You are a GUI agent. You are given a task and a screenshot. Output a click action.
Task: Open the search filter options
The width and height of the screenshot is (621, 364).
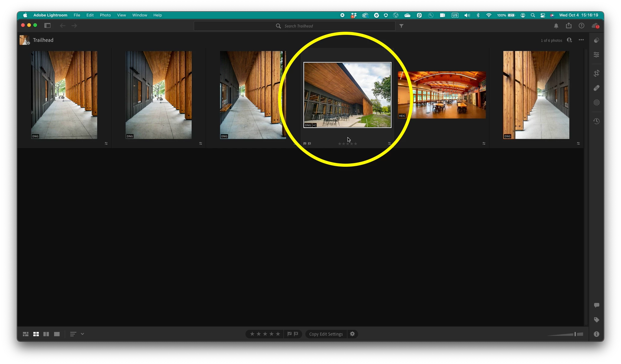(x=401, y=26)
